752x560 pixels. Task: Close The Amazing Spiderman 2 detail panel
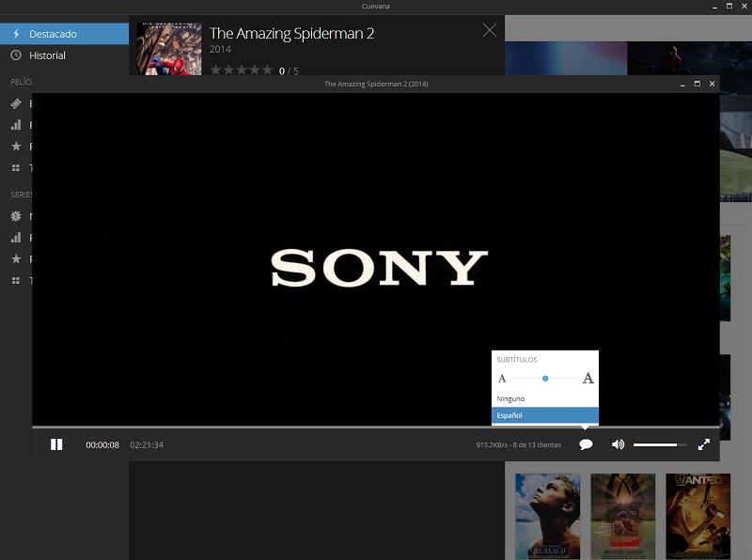(489, 30)
